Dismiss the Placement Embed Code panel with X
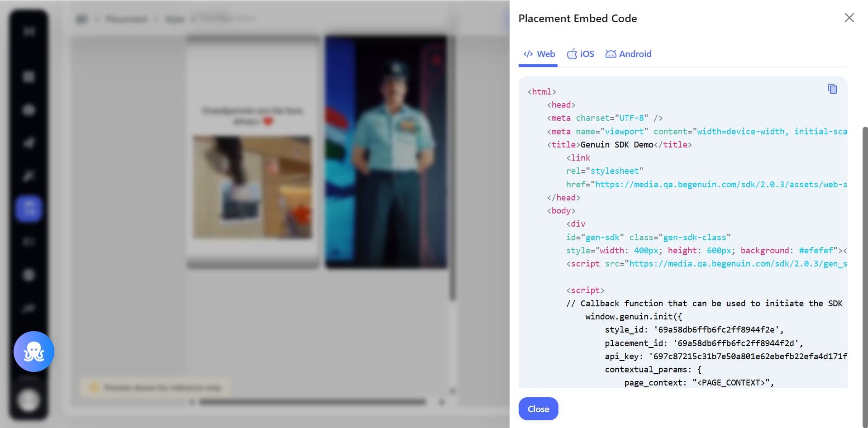 pyautogui.click(x=849, y=18)
